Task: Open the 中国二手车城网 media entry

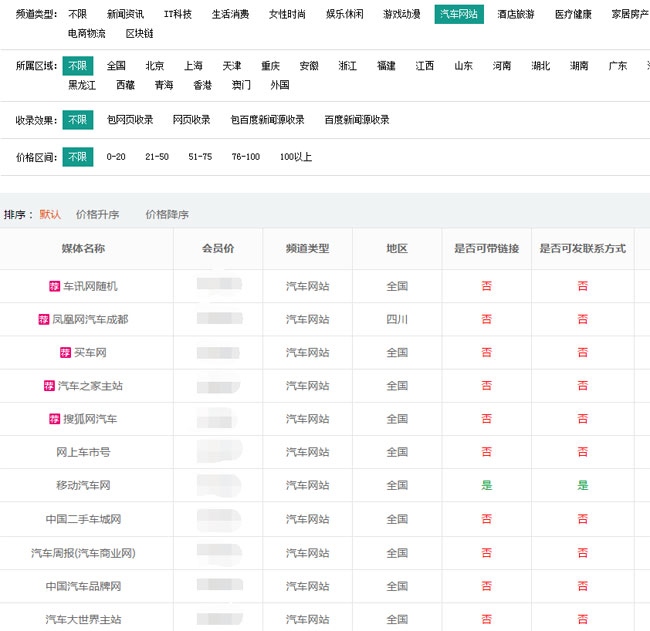Action: pyautogui.click(x=83, y=519)
